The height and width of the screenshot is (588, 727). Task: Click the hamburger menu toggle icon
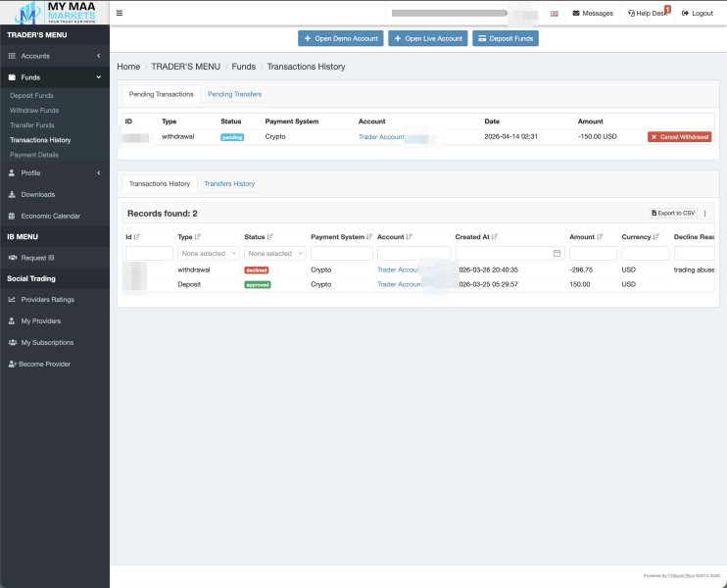pos(120,13)
